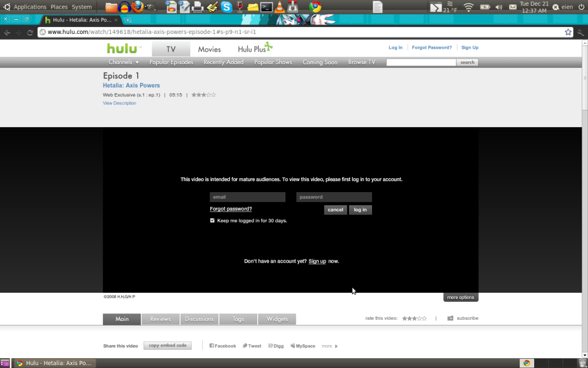Click the Hulu taskbar window button
588x368 pixels.
click(55, 363)
